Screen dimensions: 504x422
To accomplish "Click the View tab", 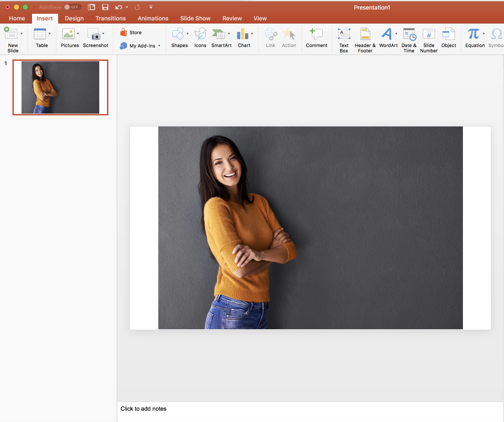I will [x=260, y=18].
